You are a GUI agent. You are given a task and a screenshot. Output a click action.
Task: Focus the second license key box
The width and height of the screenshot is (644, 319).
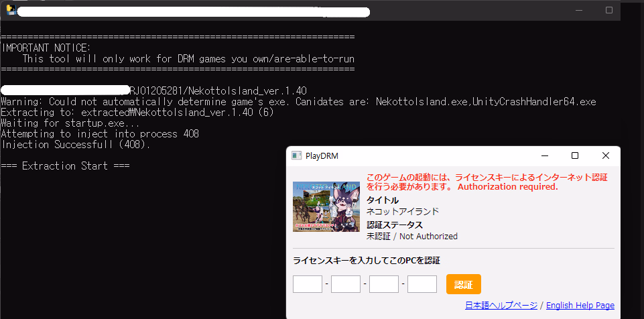346,284
